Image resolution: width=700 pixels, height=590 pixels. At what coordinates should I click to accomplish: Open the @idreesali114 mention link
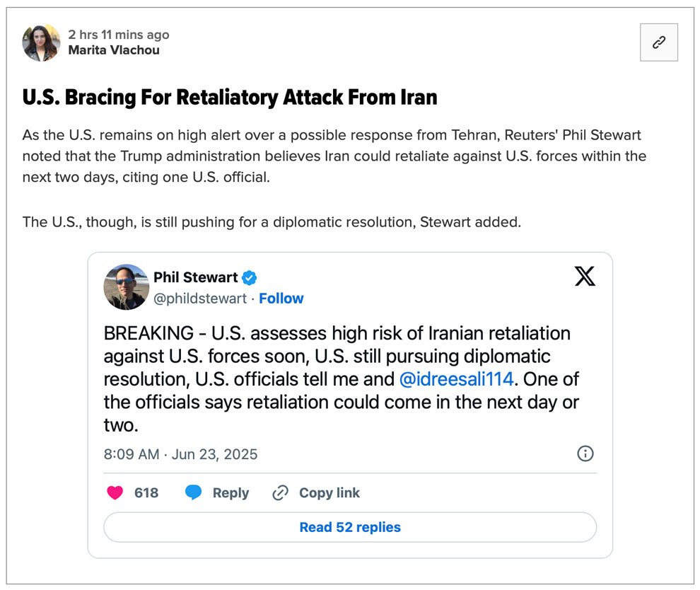[x=456, y=379]
